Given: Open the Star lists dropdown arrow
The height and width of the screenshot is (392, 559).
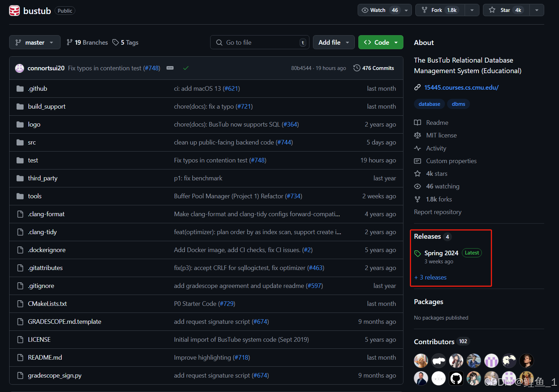Looking at the screenshot, I should pos(537,10).
